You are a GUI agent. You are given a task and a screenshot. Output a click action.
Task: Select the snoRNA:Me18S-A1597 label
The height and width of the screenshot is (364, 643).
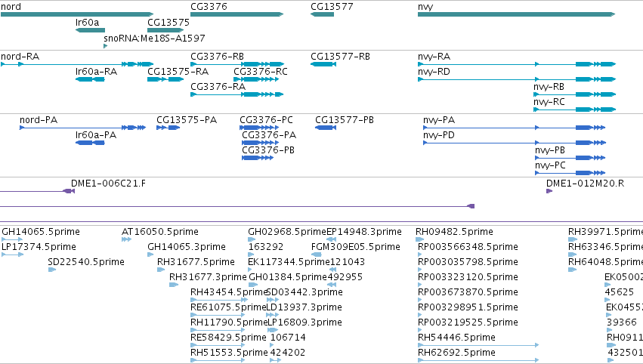pyautogui.click(x=154, y=38)
